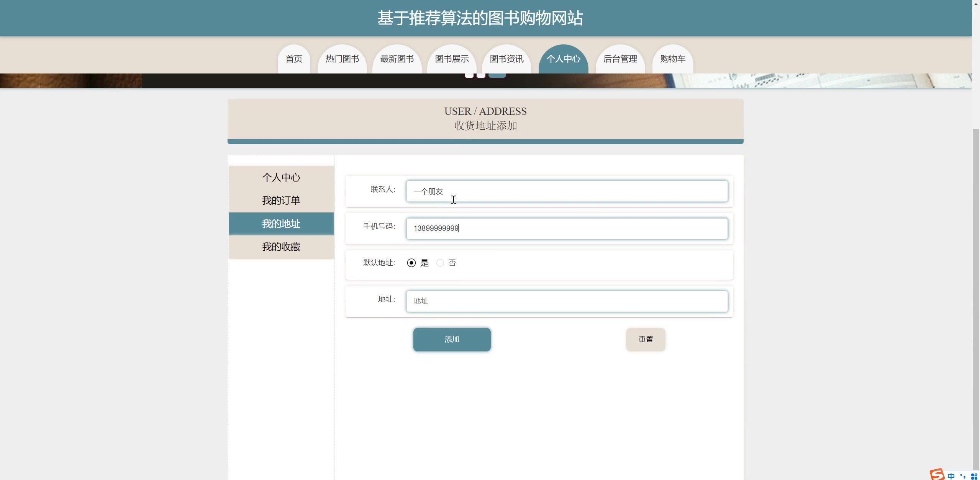Open the 图书展示 tab
Viewport: 980px width, 480px height.
452,59
